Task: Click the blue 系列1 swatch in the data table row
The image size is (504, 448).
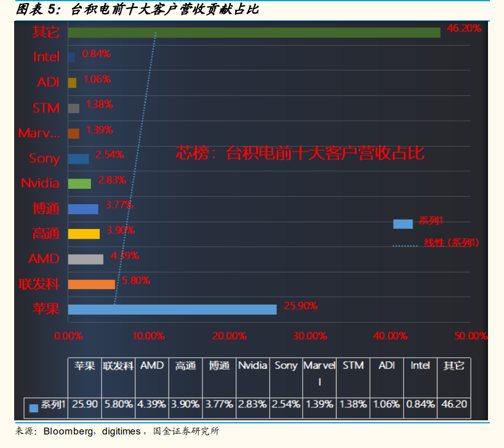Action: coord(34,408)
